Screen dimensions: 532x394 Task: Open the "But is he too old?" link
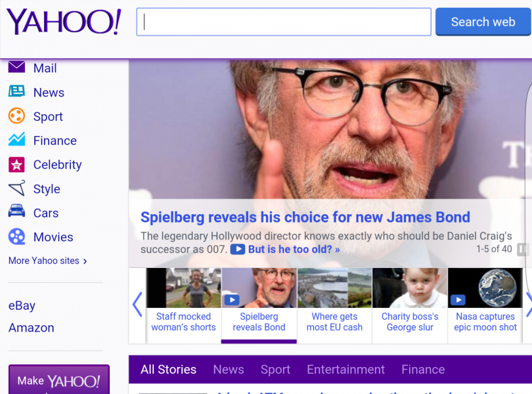point(294,250)
